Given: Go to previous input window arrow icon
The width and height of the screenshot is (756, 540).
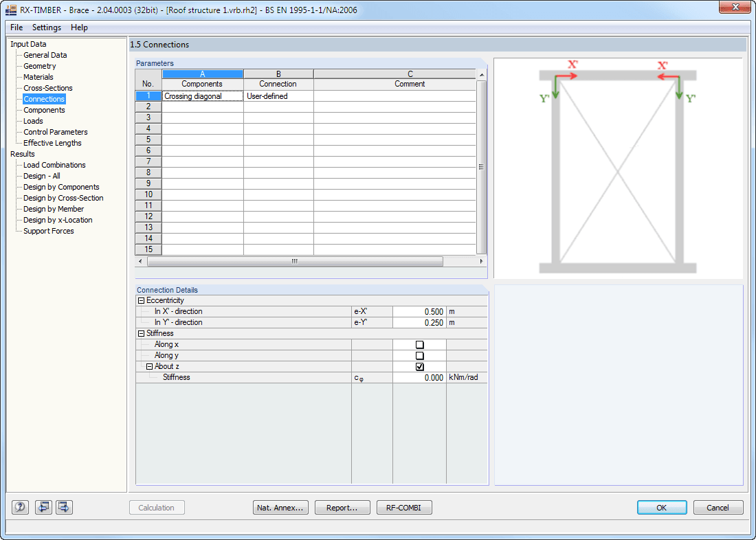Looking at the screenshot, I should [43, 507].
